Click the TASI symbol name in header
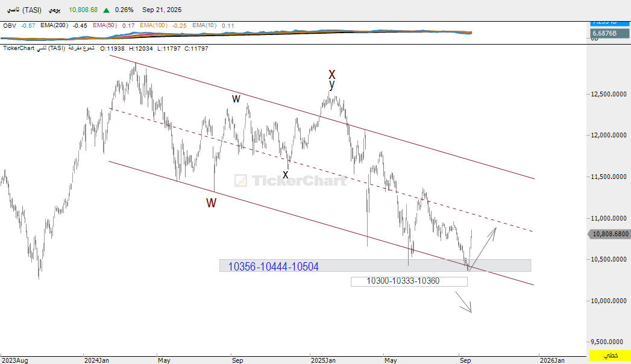 pos(24,10)
